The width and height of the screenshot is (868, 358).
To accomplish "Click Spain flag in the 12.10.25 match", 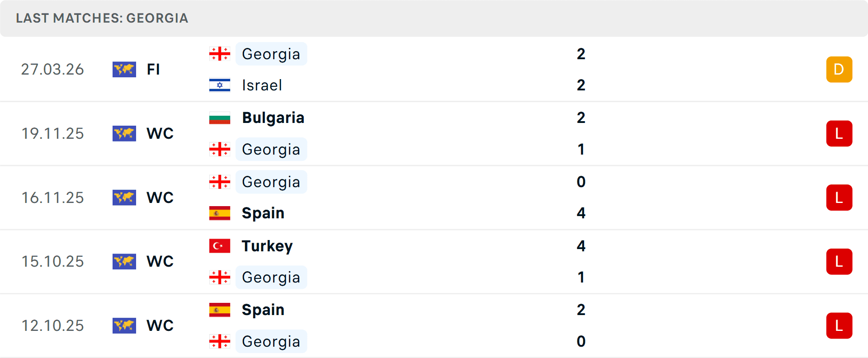I will [220, 310].
